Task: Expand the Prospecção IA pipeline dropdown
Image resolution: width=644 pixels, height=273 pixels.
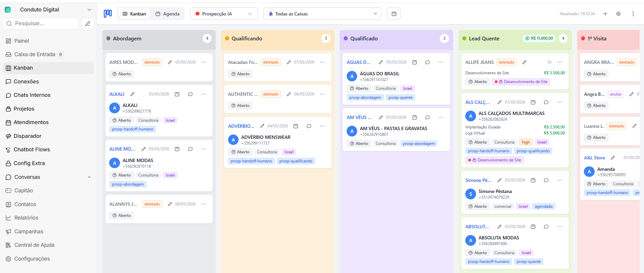Action: point(224,14)
